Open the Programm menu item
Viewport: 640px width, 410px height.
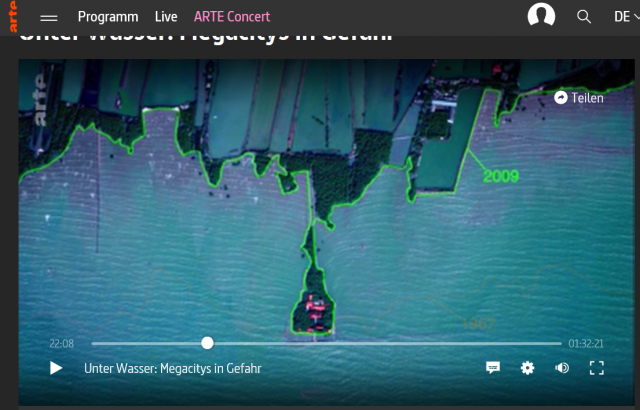tap(108, 17)
